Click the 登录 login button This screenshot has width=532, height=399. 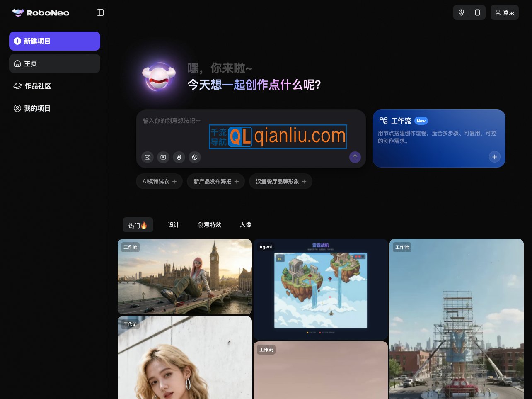pos(504,12)
